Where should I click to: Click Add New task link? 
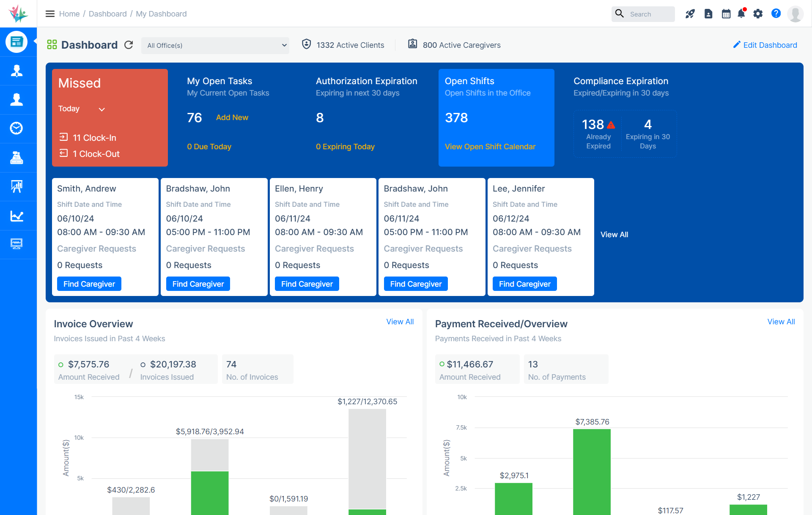(x=232, y=118)
